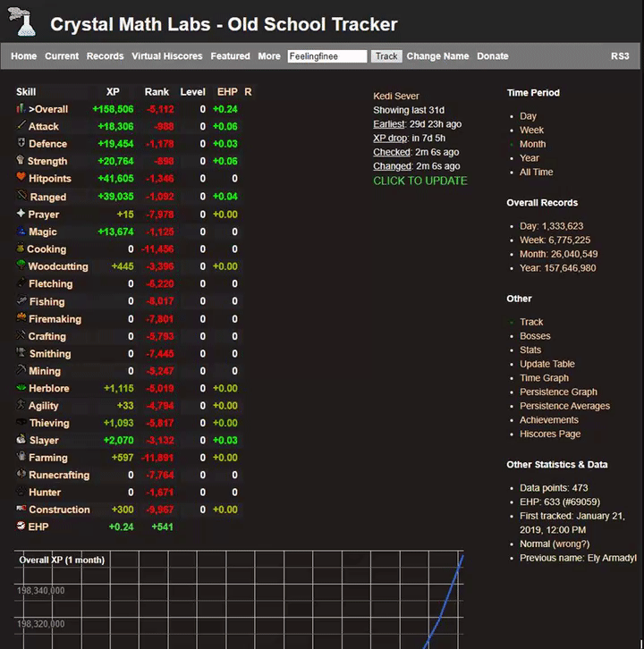The width and height of the screenshot is (644, 649).
Task: Open the Persistence Averages link
Action: [x=565, y=406]
